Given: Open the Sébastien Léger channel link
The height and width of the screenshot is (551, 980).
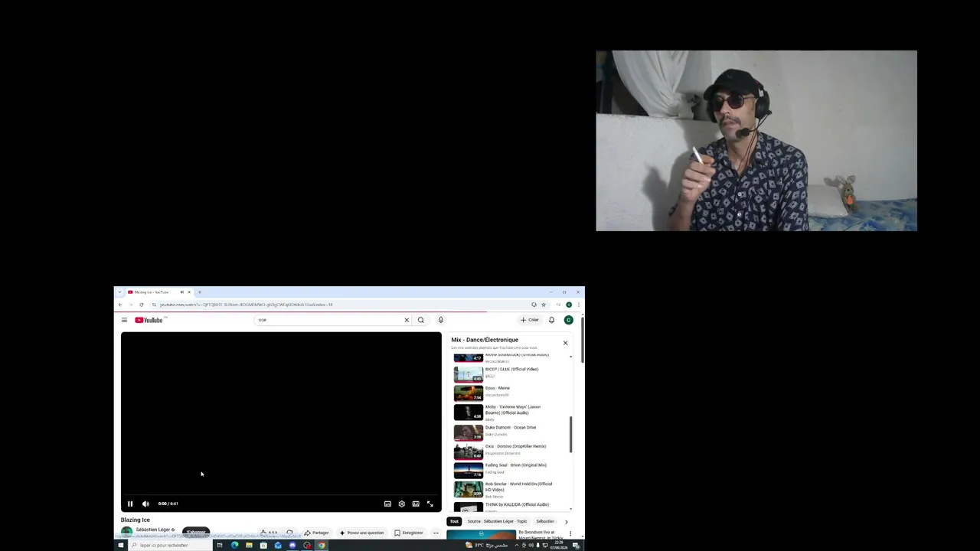Looking at the screenshot, I should [x=153, y=530].
